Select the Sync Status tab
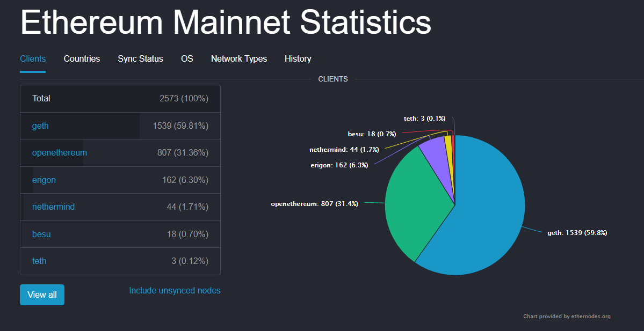This screenshot has width=644, height=331. point(141,58)
